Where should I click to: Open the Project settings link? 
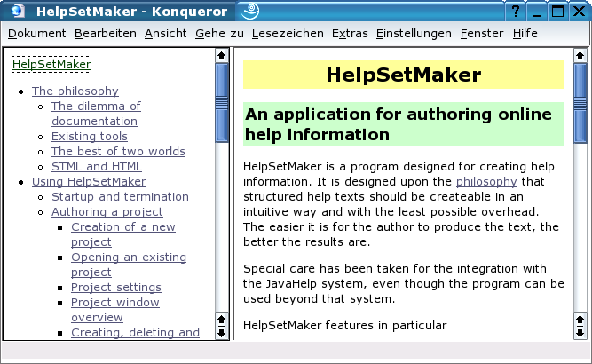click(x=116, y=288)
